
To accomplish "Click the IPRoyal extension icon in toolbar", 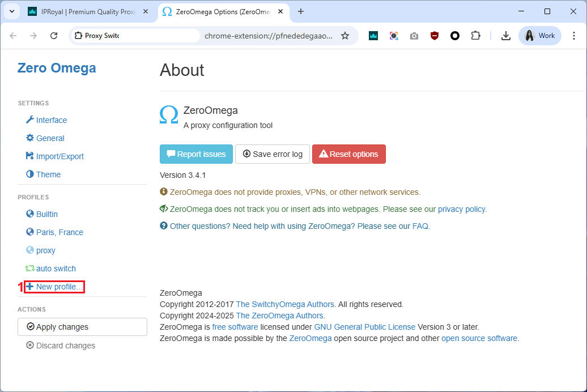I will coord(373,36).
